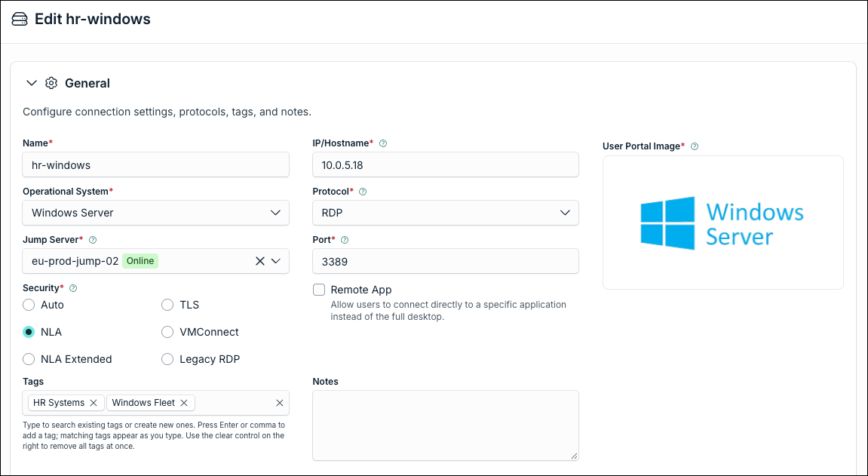Click the IP/Hostname input field

pyautogui.click(x=446, y=164)
